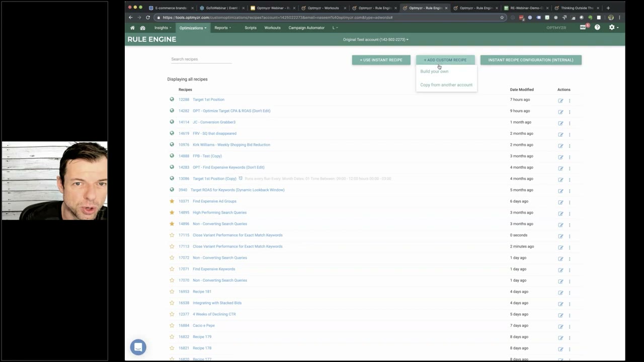Open more actions for Kirk Williams recipe

click(x=570, y=146)
